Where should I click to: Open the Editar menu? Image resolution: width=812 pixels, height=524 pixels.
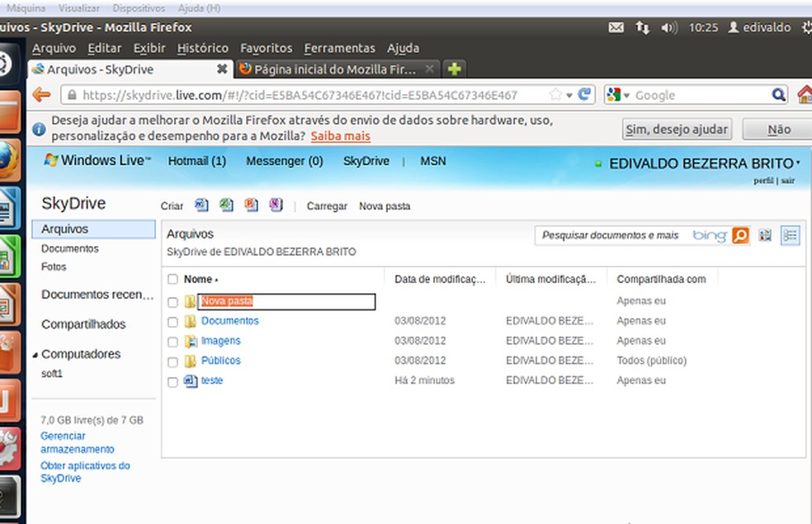(x=105, y=48)
